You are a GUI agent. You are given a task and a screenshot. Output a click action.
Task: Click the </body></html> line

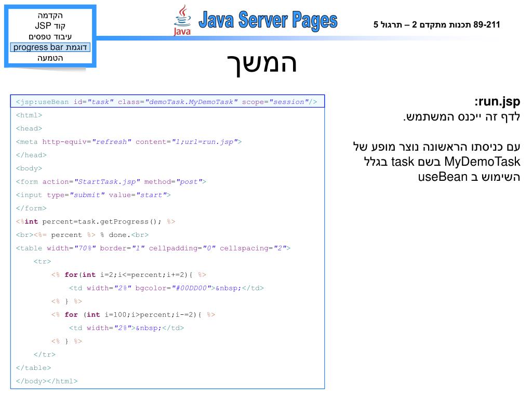point(46,381)
